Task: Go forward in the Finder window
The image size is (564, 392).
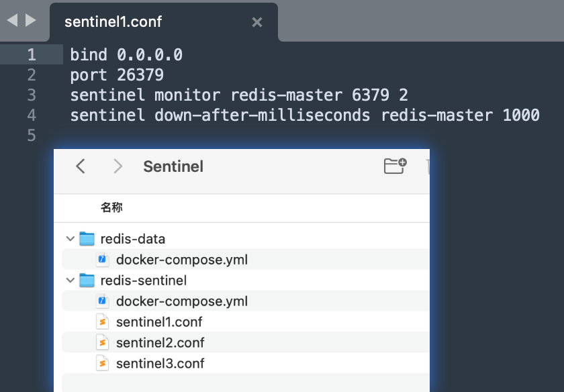Action: (117, 166)
